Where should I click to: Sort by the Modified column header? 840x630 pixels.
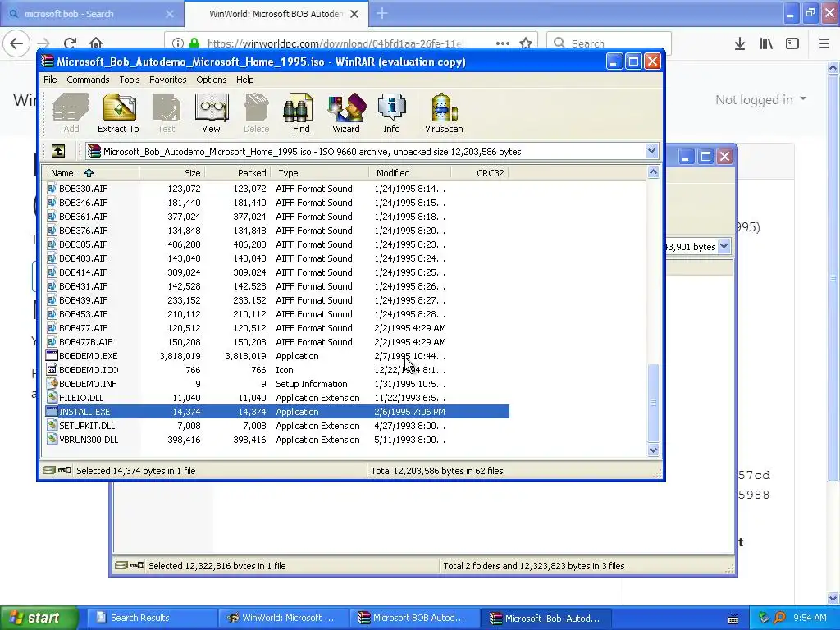(410, 172)
